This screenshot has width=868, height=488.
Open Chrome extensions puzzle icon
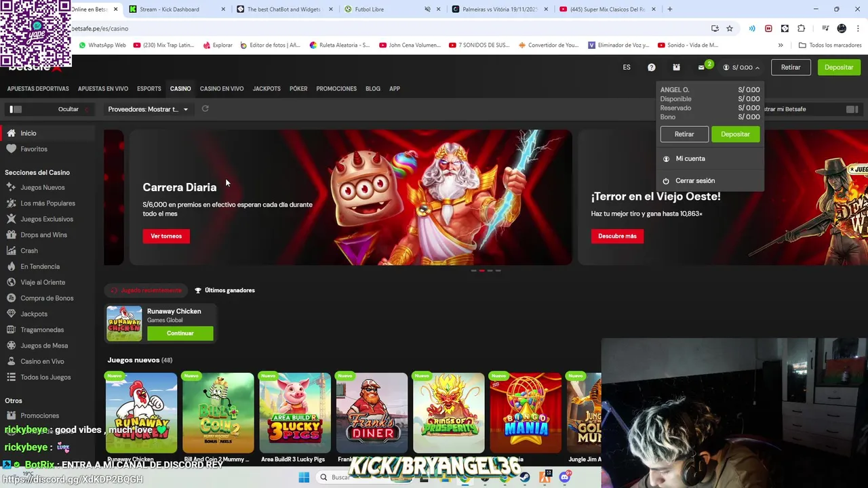[x=801, y=28]
